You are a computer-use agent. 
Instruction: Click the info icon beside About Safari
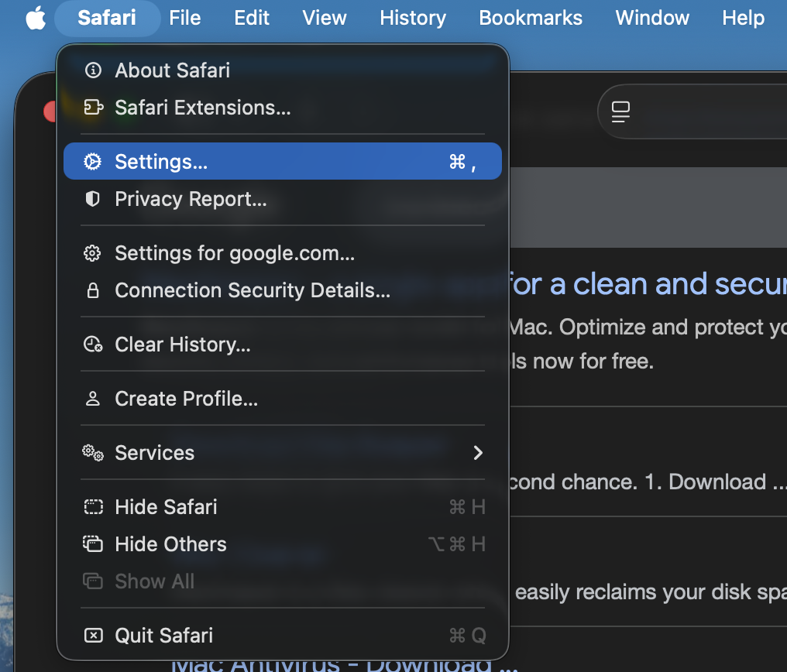pyautogui.click(x=93, y=70)
